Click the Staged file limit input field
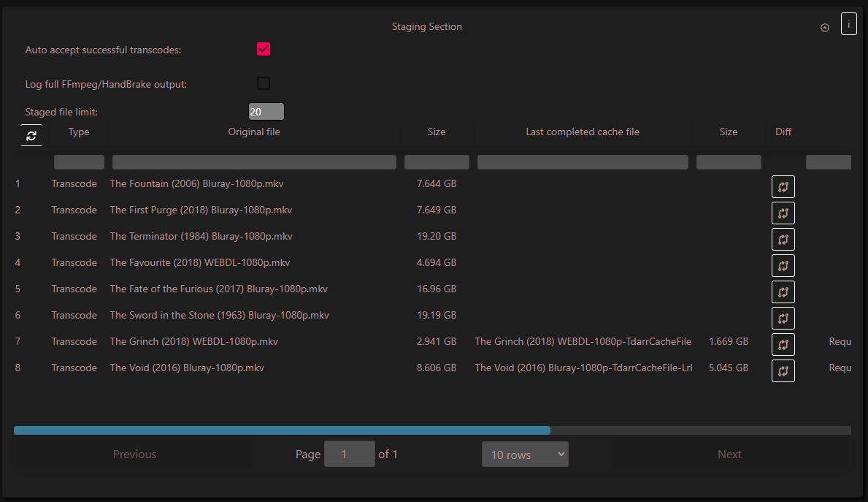The width and height of the screenshot is (868, 502). (266, 111)
